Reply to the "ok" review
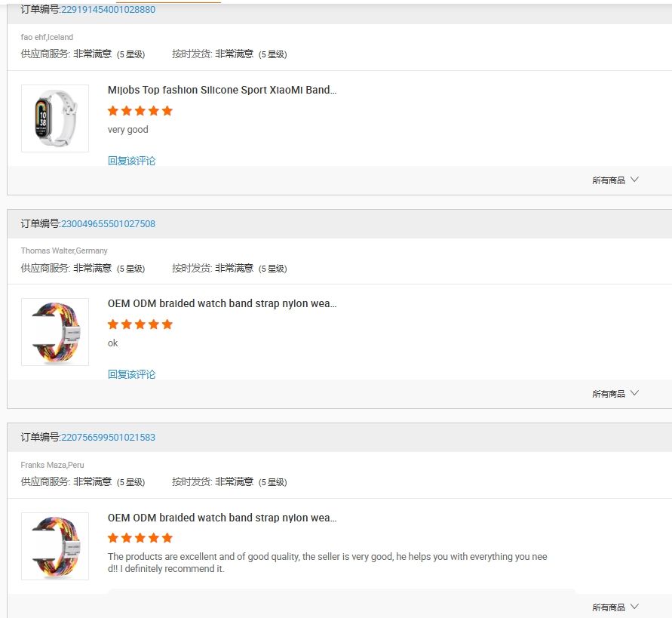 click(x=131, y=374)
